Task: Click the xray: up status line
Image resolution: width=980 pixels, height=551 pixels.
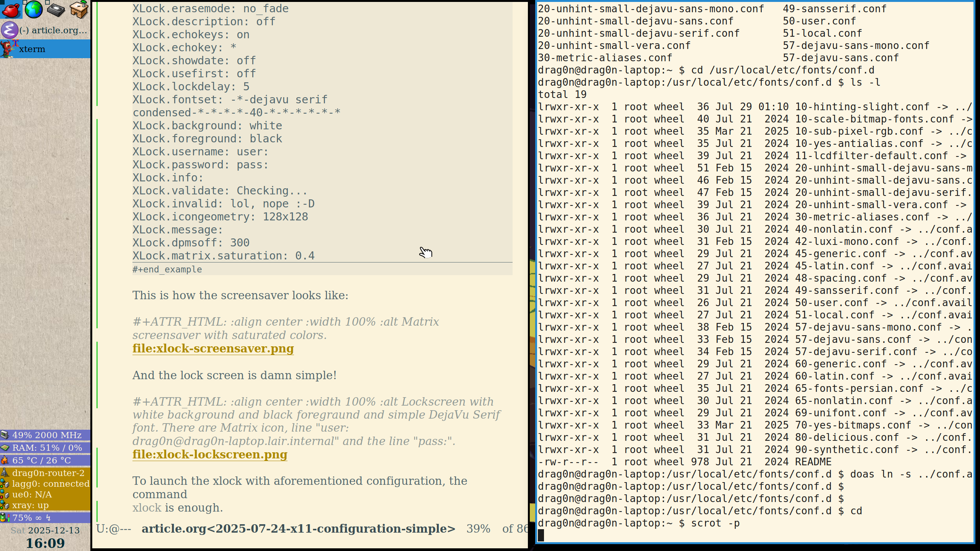Action: pos(30,505)
